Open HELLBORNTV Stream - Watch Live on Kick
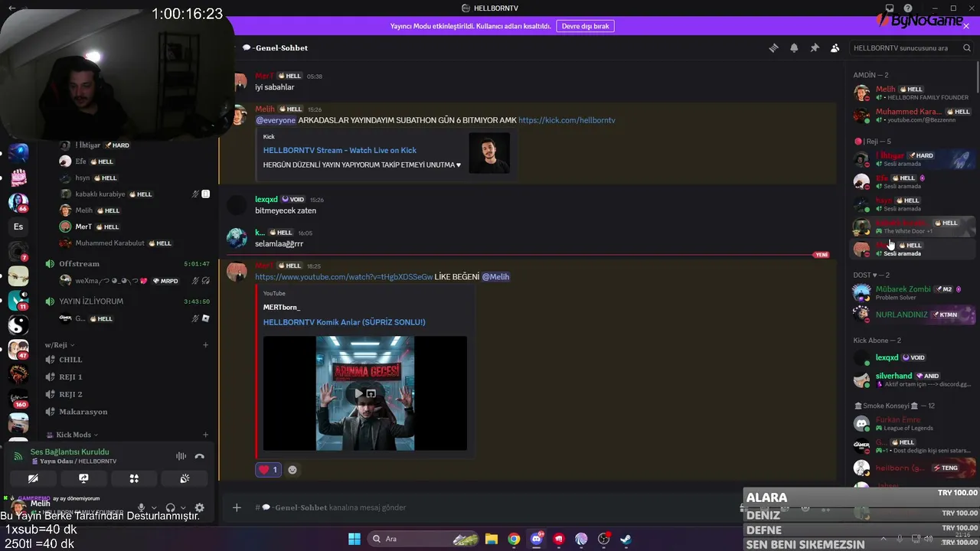The image size is (980, 551). [x=340, y=150]
